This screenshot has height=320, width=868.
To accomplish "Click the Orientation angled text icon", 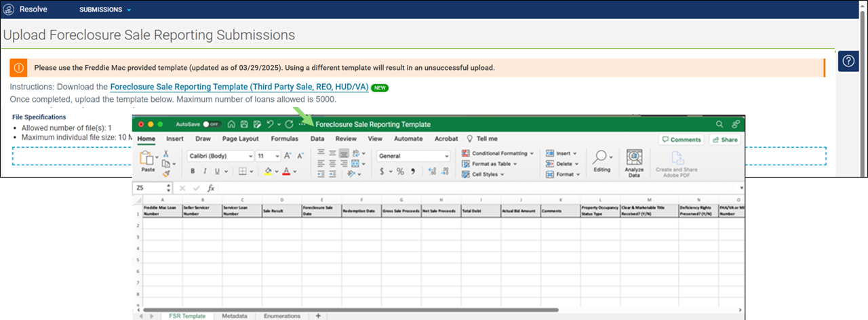I will [352, 174].
